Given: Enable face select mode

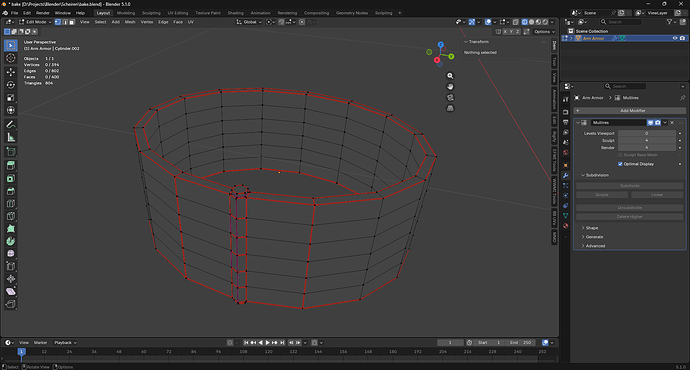Looking at the screenshot, I should 72,22.
